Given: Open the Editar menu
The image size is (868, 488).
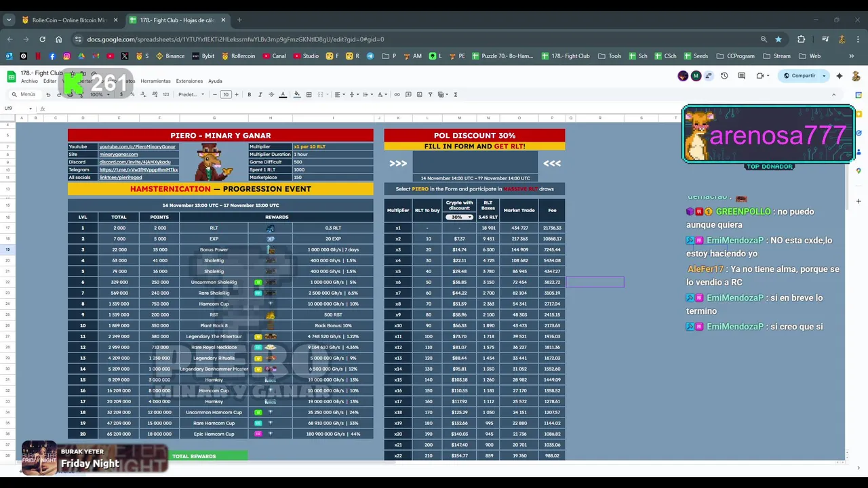Looking at the screenshot, I should point(50,81).
